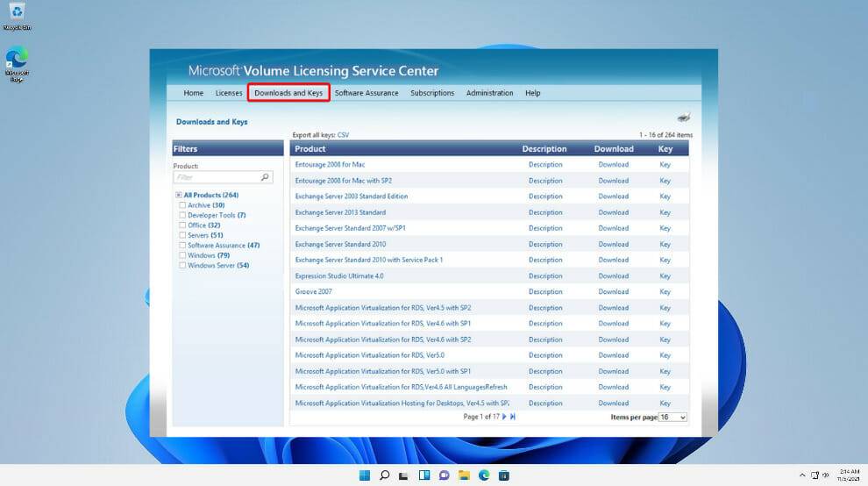Viewport: 868px width, 486px height.
Task: Click Download for Entourage 2008 for Mac with SP2
Action: coord(614,181)
